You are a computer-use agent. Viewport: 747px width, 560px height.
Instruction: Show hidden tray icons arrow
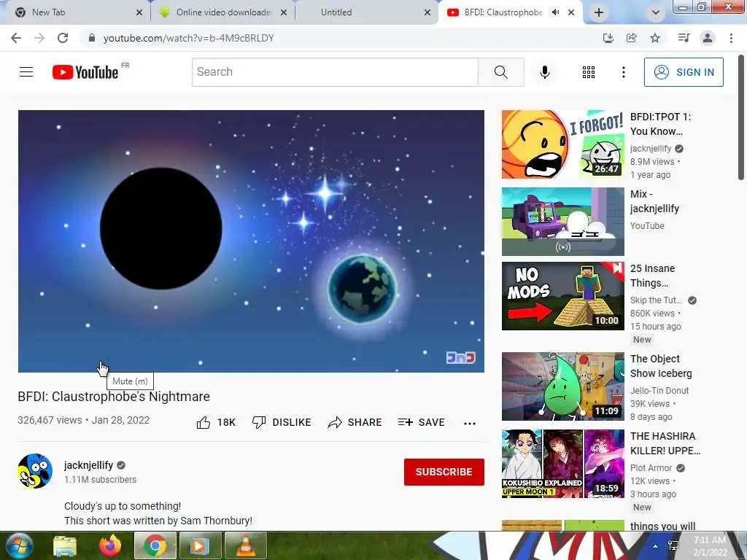pyautogui.click(x=656, y=547)
